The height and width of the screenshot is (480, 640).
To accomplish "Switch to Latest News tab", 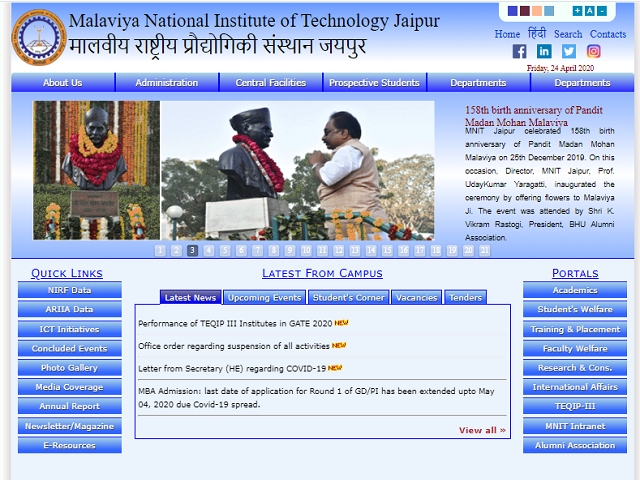I will coord(191,298).
